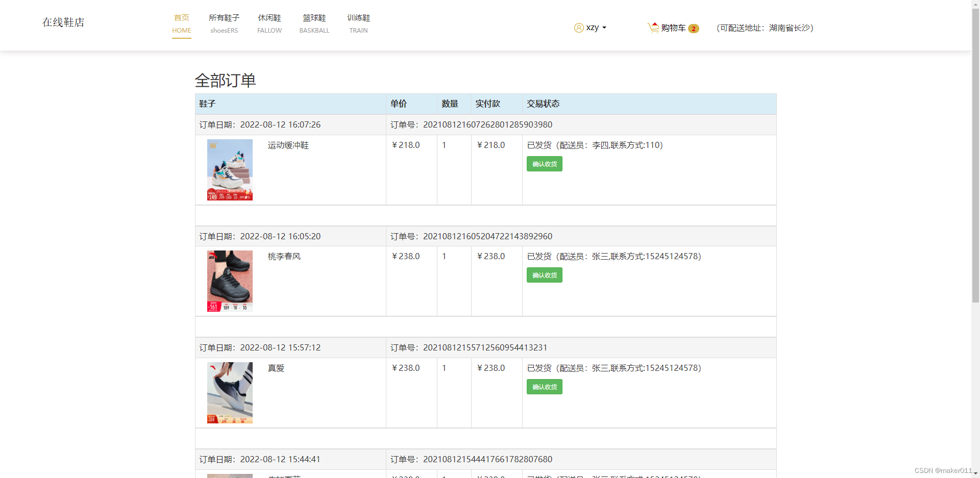Select order date 2022-08-12 16:05:20

(x=280, y=236)
